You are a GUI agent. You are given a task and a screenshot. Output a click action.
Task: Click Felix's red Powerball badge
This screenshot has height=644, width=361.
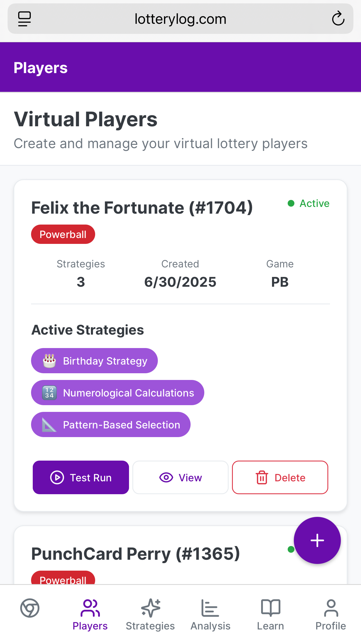click(x=63, y=234)
